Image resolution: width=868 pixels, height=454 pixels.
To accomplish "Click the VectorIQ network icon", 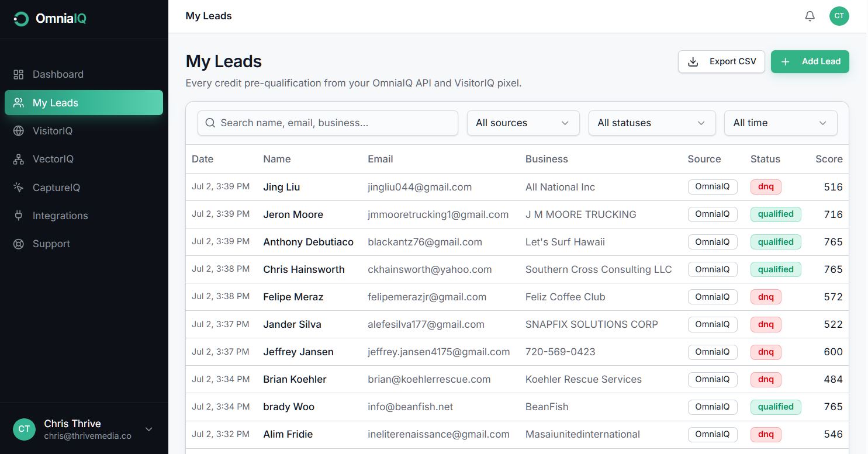I will tap(19, 159).
